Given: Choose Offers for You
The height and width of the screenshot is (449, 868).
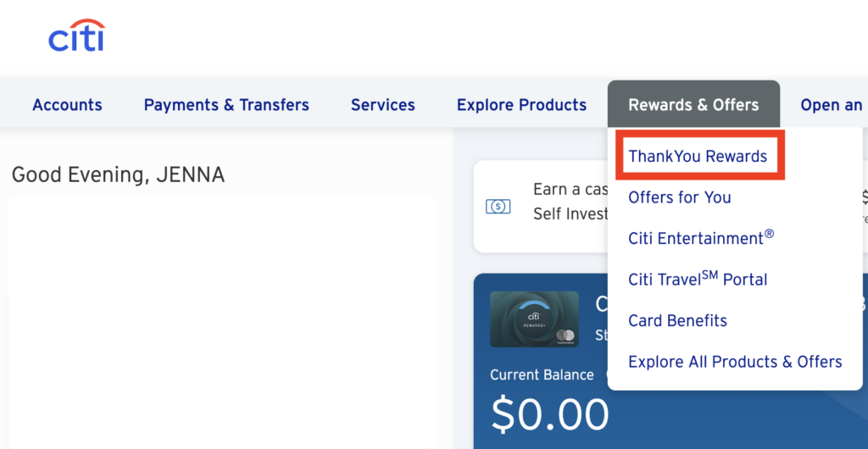Looking at the screenshot, I should pos(680,197).
